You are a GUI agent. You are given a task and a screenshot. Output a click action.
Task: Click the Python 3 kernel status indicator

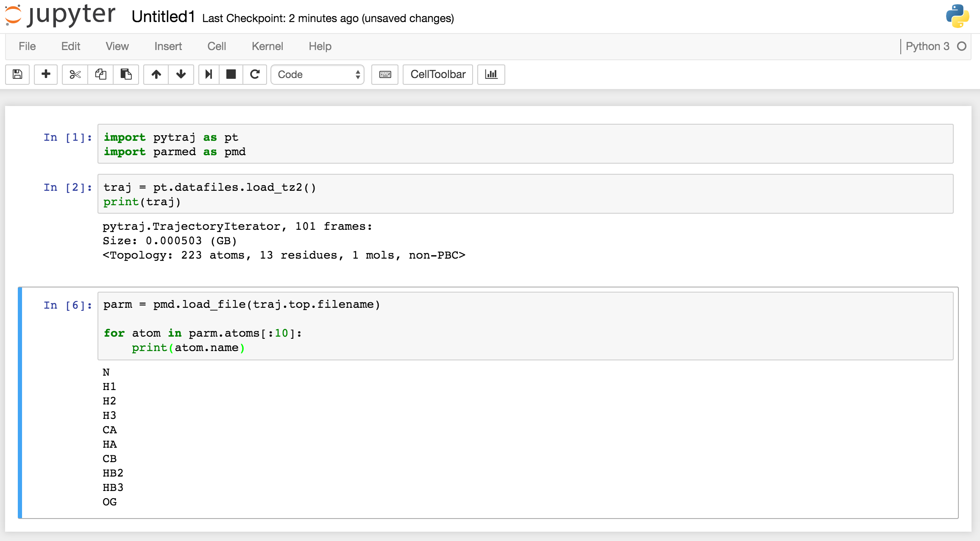pyautogui.click(x=963, y=46)
